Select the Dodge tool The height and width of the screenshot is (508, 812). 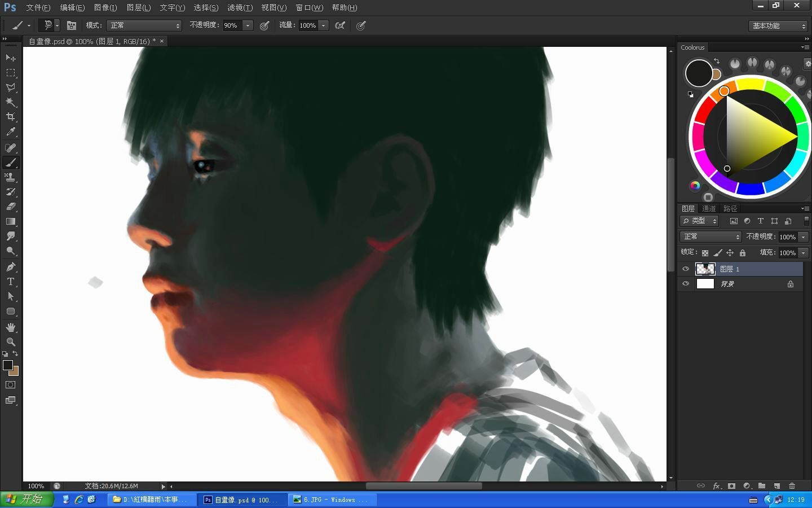[x=11, y=251]
